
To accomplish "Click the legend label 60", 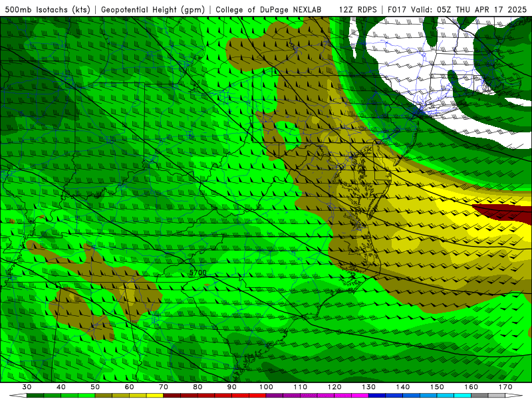I will click(129, 387).
